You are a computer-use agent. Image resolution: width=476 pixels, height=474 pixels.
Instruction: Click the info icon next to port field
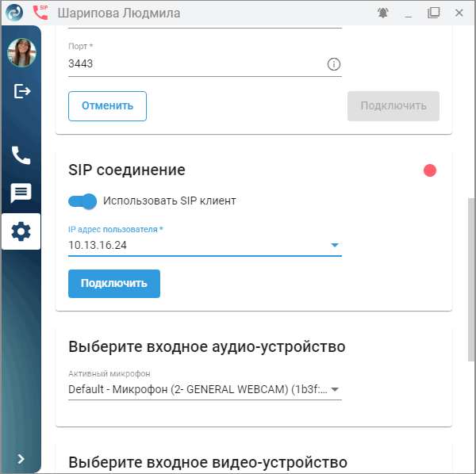pos(334,64)
